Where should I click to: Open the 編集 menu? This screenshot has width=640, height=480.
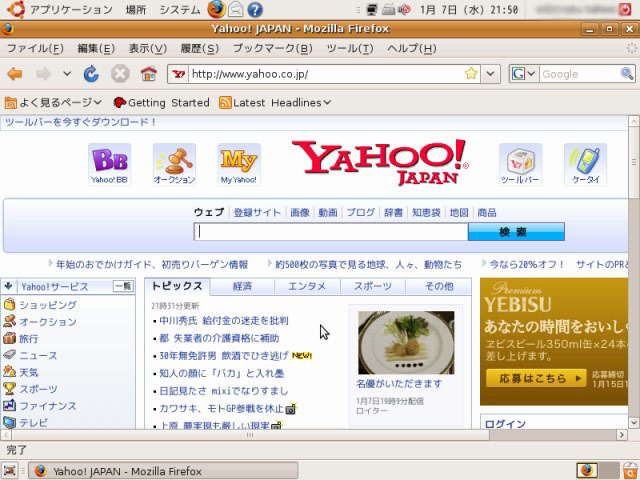click(x=96, y=49)
